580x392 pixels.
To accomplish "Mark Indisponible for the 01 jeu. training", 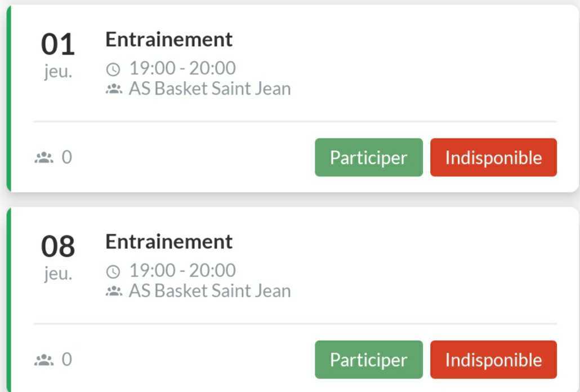I will [x=493, y=158].
